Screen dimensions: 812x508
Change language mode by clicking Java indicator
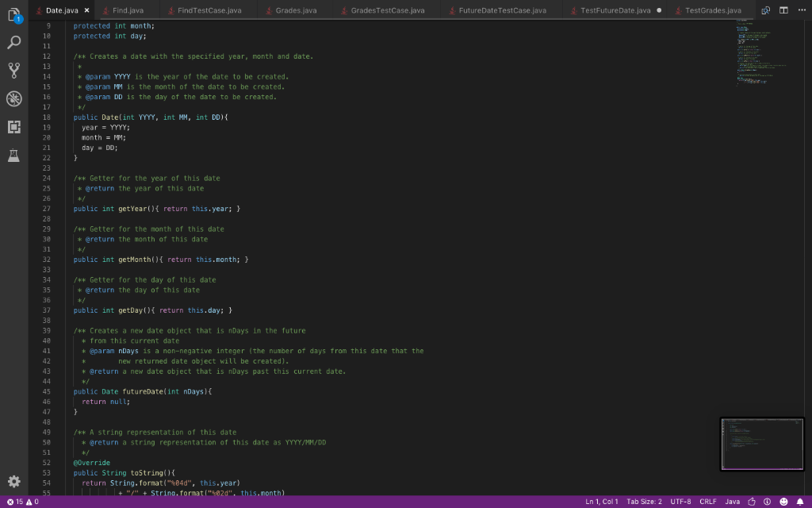(x=732, y=501)
